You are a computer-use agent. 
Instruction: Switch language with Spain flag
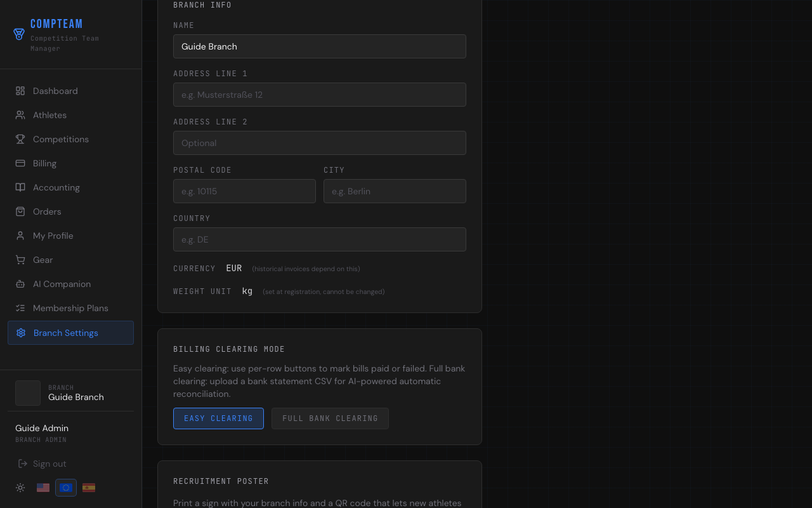(x=89, y=488)
